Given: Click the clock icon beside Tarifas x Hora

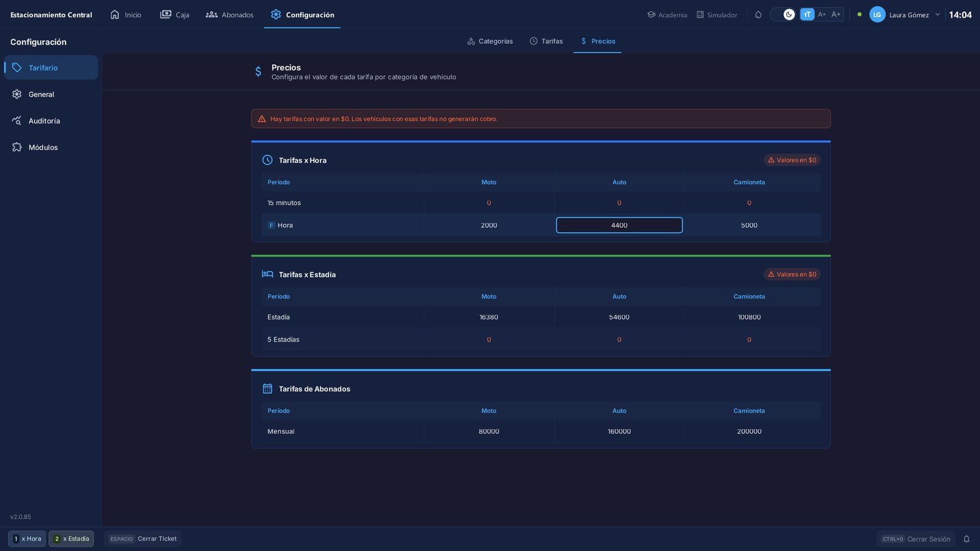Looking at the screenshot, I should pos(268,160).
